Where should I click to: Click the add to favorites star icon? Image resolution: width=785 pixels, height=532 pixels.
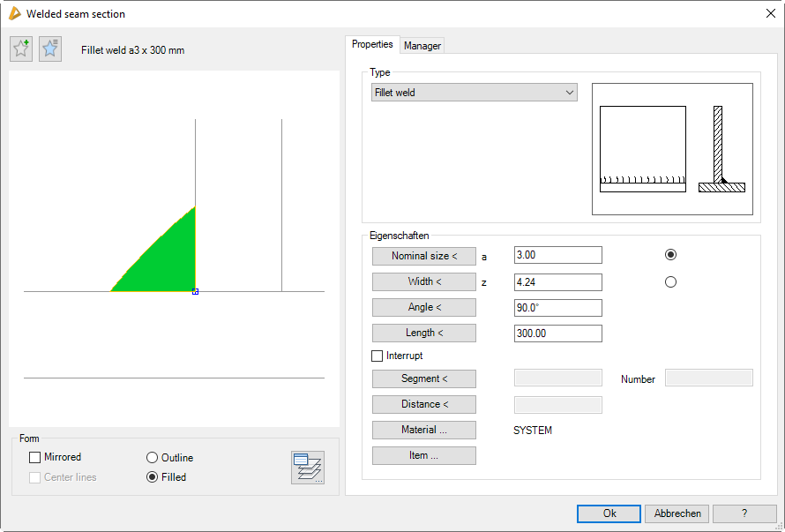click(x=21, y=49)
